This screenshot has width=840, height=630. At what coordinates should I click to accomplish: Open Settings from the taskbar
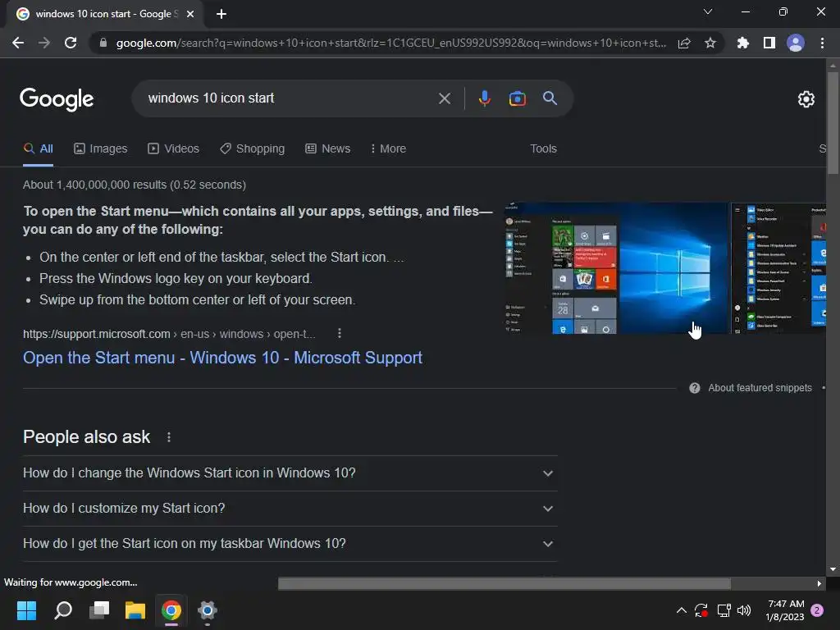(208, 610)
